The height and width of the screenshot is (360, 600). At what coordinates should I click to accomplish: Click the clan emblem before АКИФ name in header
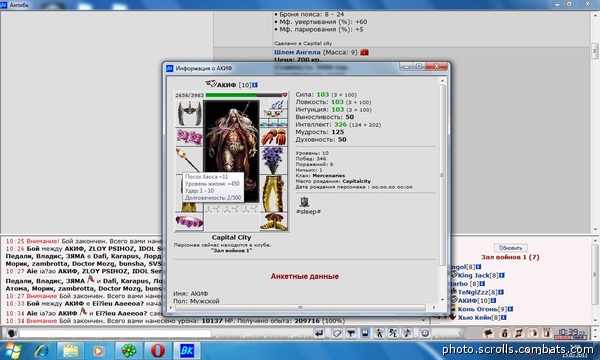211,84
